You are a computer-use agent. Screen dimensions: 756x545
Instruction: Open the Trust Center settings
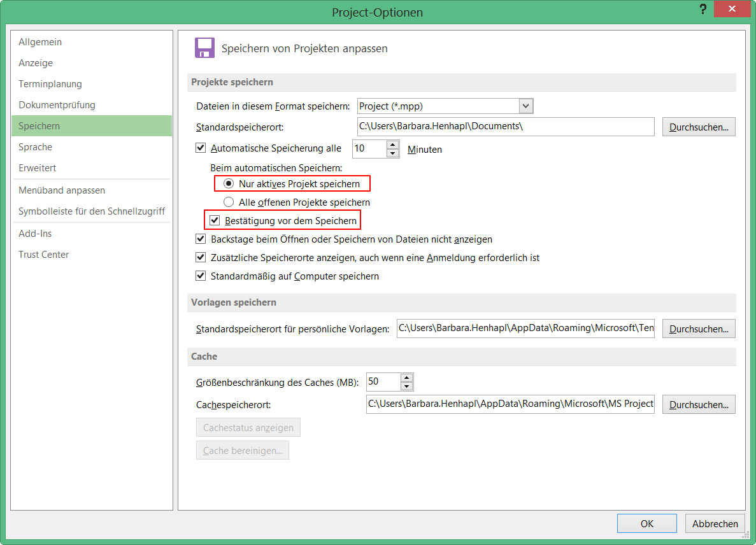(x=44, y=255)
